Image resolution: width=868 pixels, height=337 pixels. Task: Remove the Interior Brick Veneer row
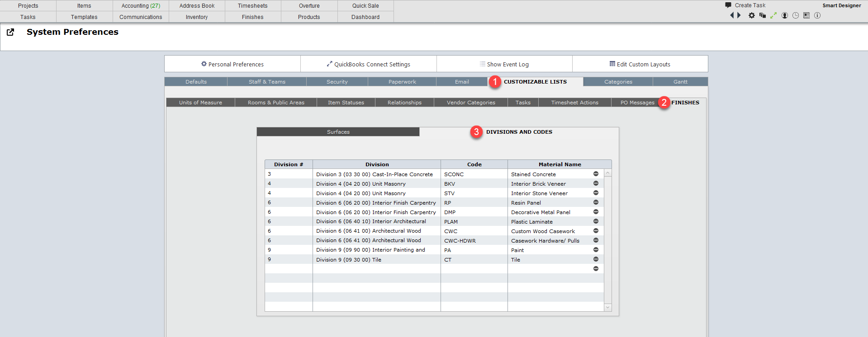point(596,183)
